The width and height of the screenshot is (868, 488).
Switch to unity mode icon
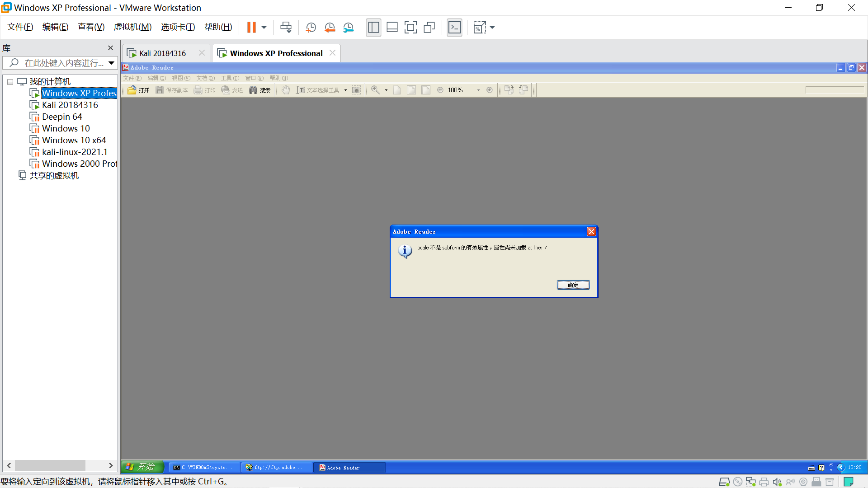429,28
